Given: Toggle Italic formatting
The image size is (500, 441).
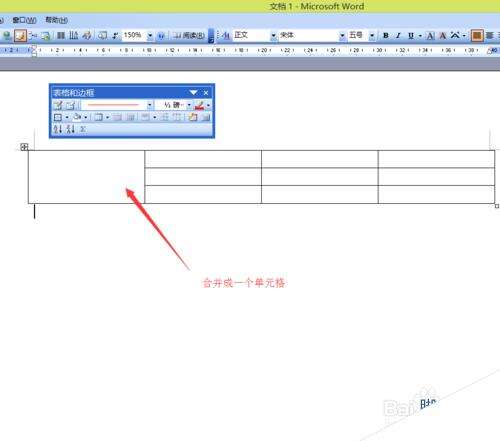Looking at the screenshot, I should point(398,35).
